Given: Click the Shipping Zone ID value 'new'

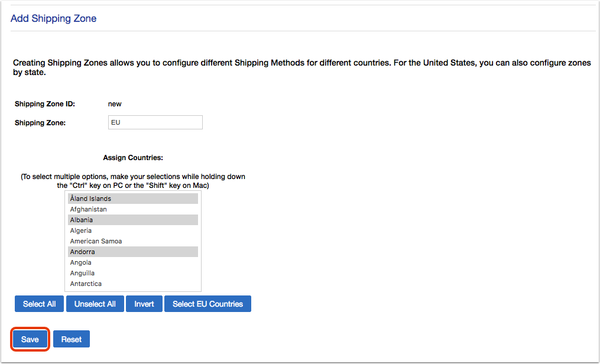Looking at the screenshot, I should pos(115,104).
